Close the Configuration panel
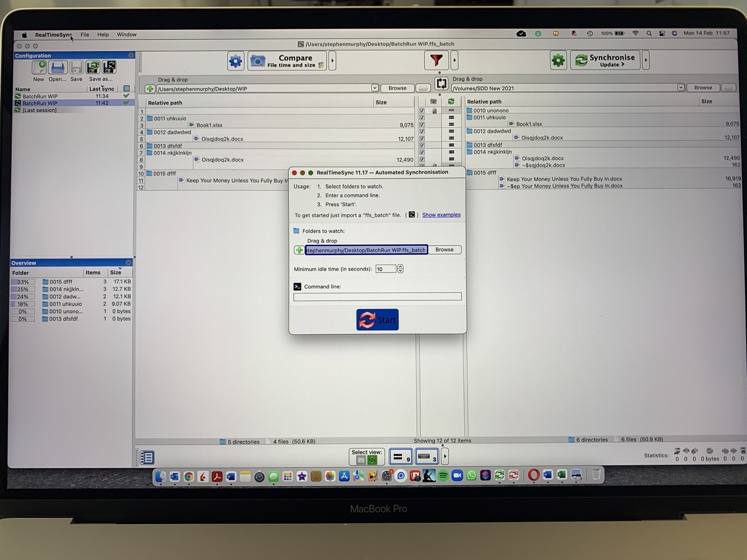The image size is (747, 560). point(131,55)
